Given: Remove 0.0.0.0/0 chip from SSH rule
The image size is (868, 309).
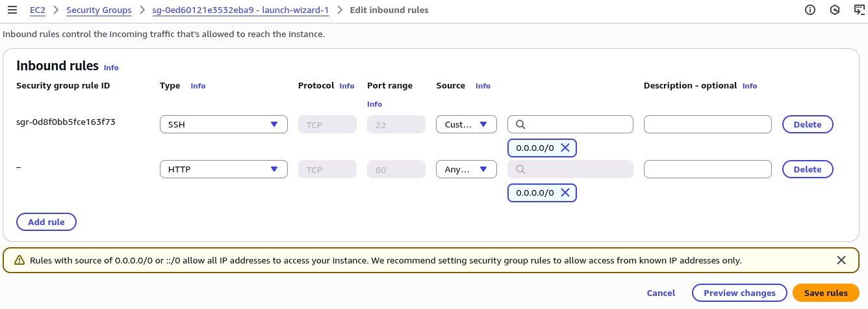Looking at the screenshot, I should 565,148.
